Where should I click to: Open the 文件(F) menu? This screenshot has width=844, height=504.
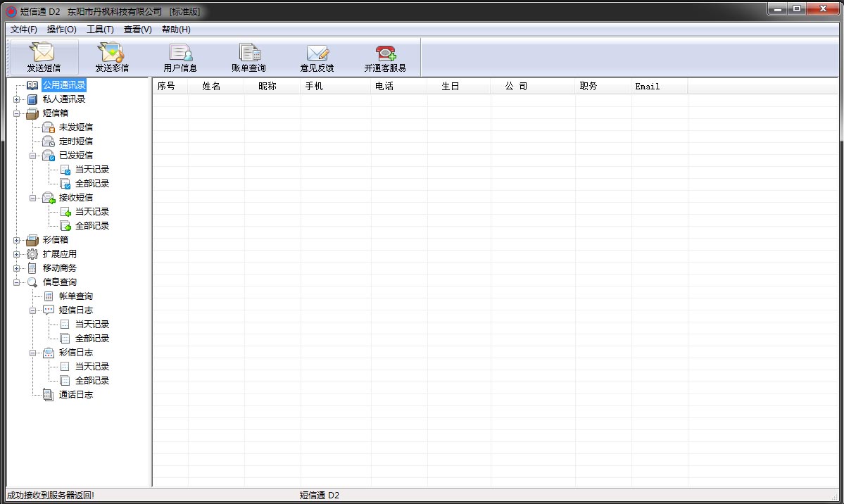click(x=24, y=30)
